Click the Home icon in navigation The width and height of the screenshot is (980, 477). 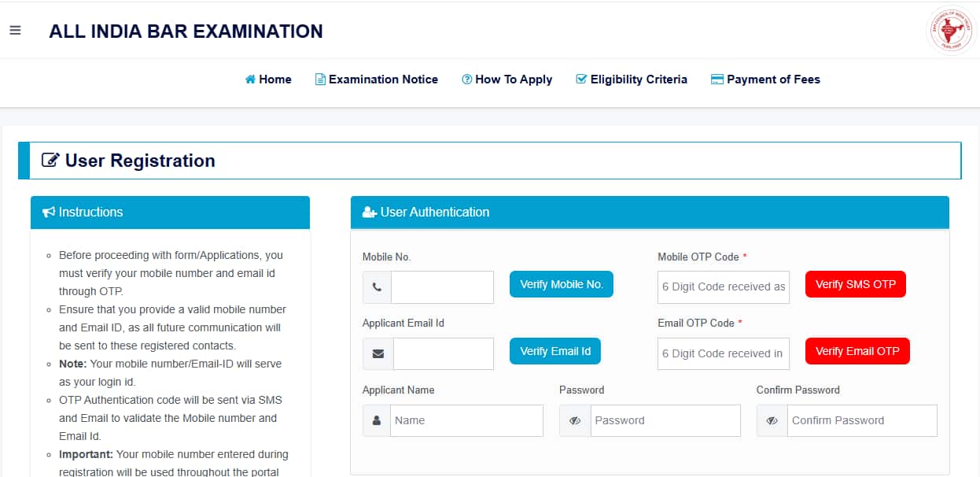tap(249, 79)
